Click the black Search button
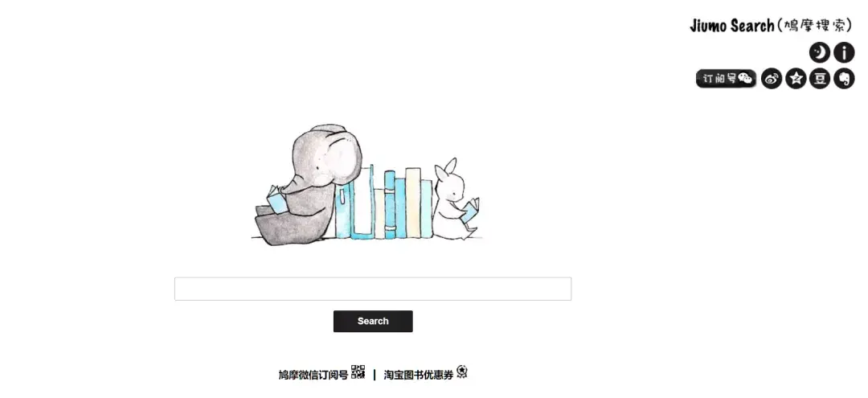This screenshot has width=868, height=398. (373, 321)
